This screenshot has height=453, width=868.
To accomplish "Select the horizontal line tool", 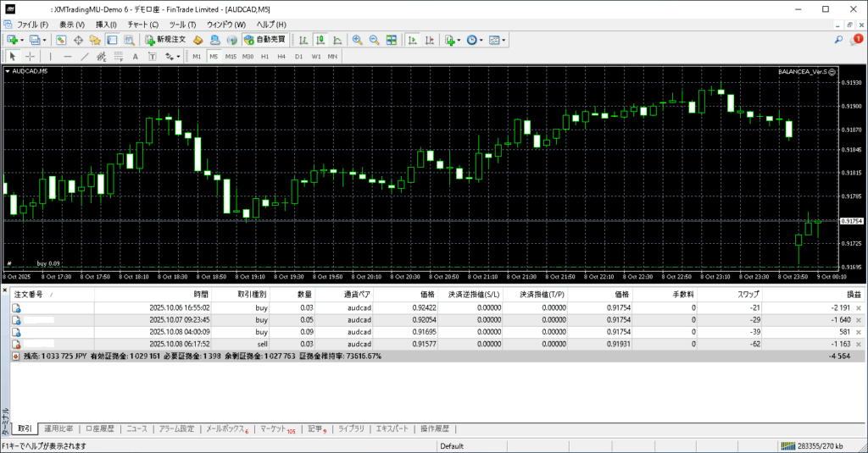I will [x=67, y=57].
